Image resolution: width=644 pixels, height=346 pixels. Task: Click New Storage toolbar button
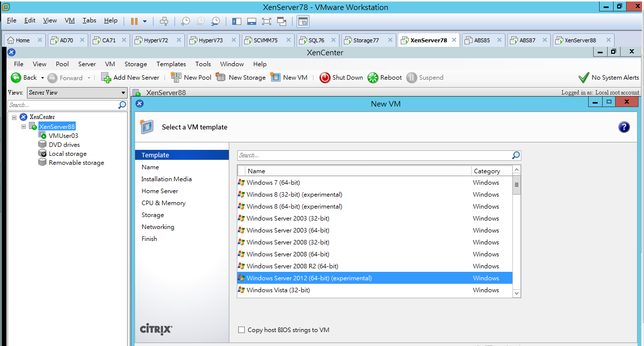pyautogui.click(x=241, y=78)
